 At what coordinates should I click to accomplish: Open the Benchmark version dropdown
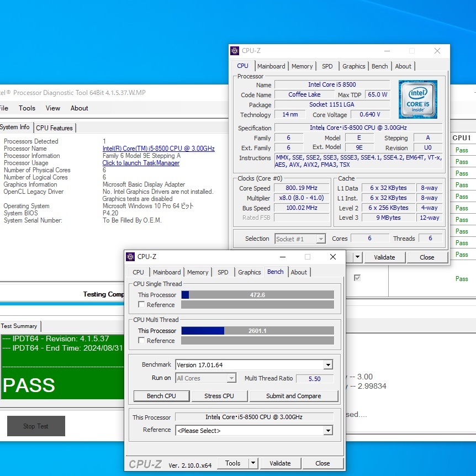coord(328,365)
